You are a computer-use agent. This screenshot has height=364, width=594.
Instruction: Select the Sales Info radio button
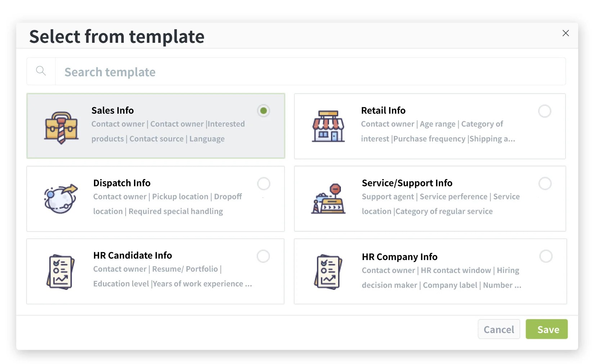point(264,111)
